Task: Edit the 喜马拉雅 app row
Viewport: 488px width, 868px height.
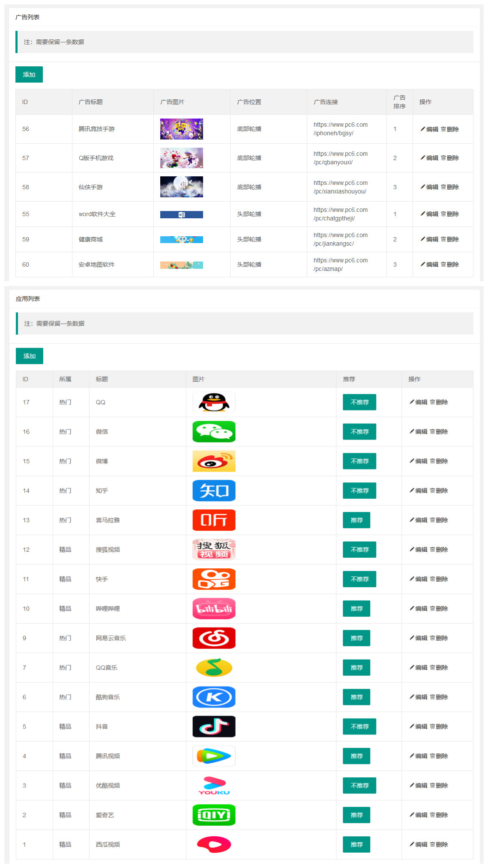Action: click(x=419, y=520)
